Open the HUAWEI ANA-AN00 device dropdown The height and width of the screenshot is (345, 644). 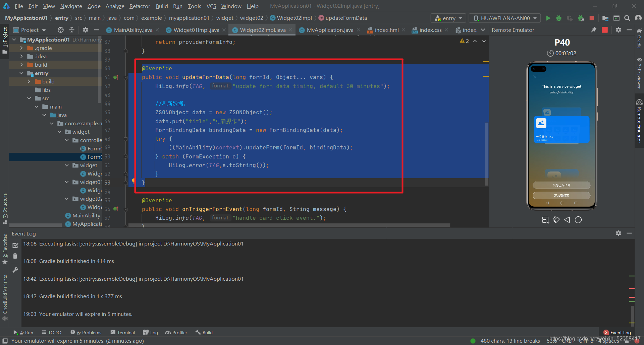[x=505, y=18]
